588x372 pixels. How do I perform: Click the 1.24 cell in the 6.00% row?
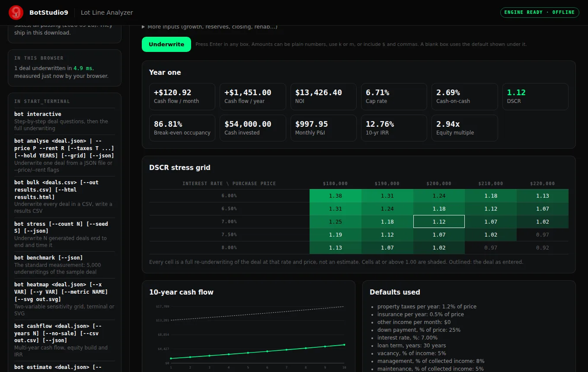coord(439,196)
